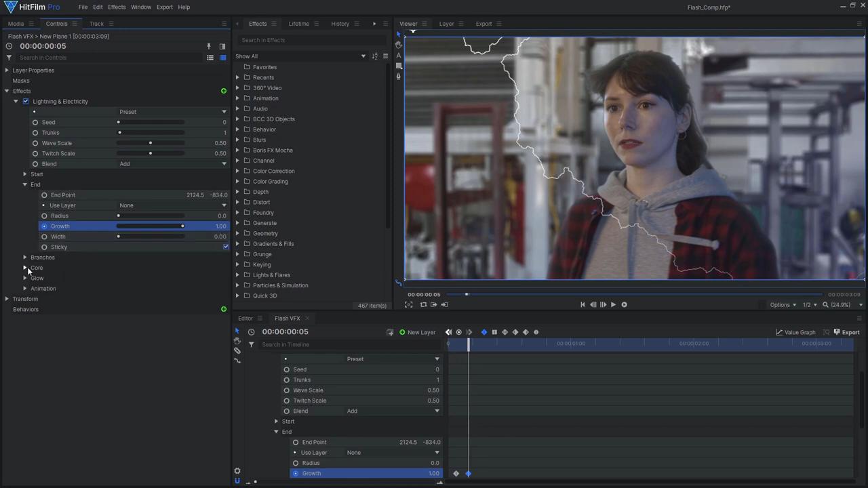Screen dimensions: 868x488
Task: Switch to the Media tab
Action: point(16,24)
